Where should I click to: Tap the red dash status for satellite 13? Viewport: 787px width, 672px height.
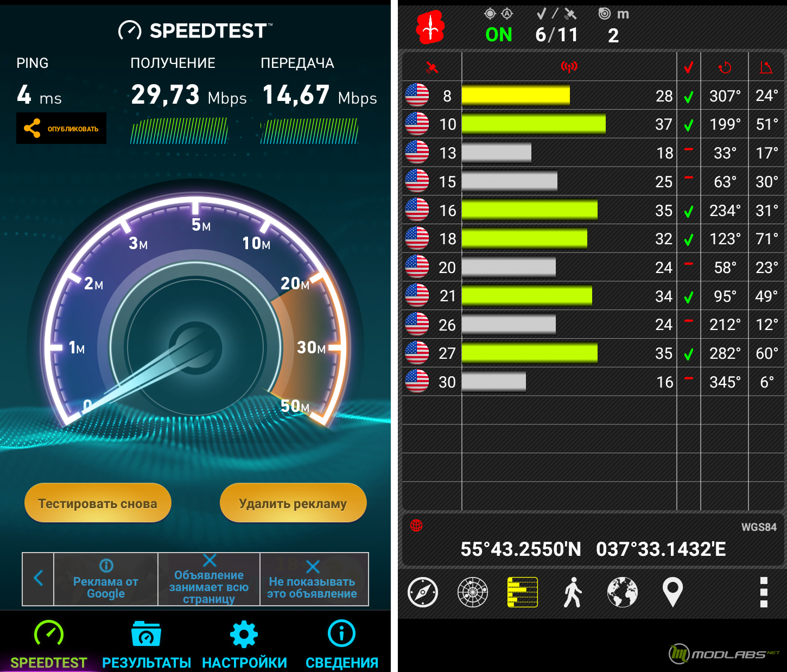click(x=689, y=149)
